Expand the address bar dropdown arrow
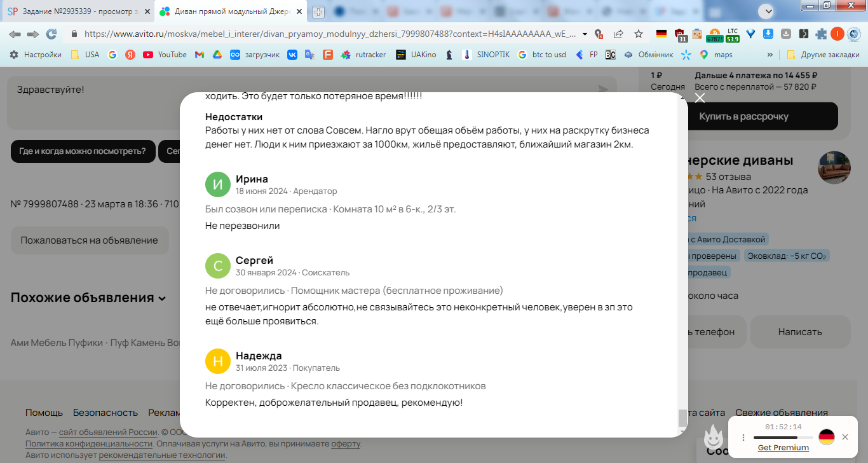Screen dimensions: 868x463 click(x=585, y=34)
